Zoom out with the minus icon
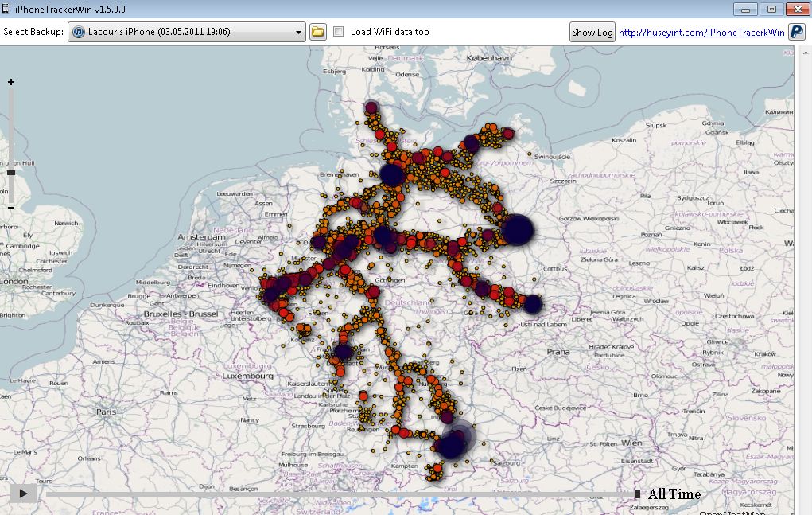This screenshot has height=515, width=812. pyautogui.click(x=11, y=208)
